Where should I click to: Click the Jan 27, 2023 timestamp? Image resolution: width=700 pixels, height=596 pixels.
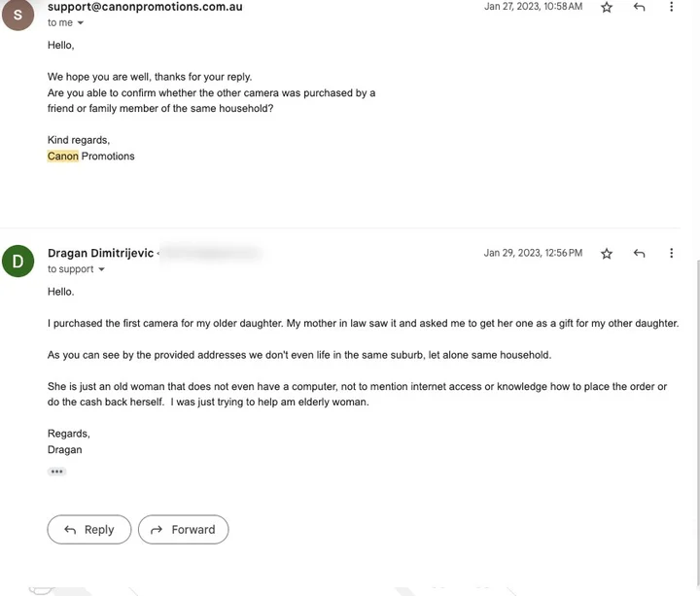click(x=533, y=7)
